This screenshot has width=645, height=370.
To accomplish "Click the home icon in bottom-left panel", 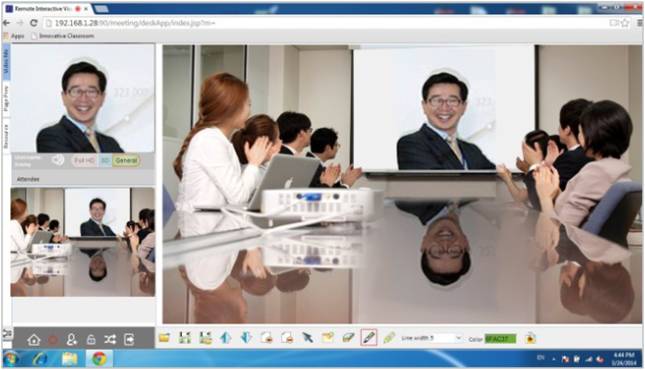I will click(34, 340).
